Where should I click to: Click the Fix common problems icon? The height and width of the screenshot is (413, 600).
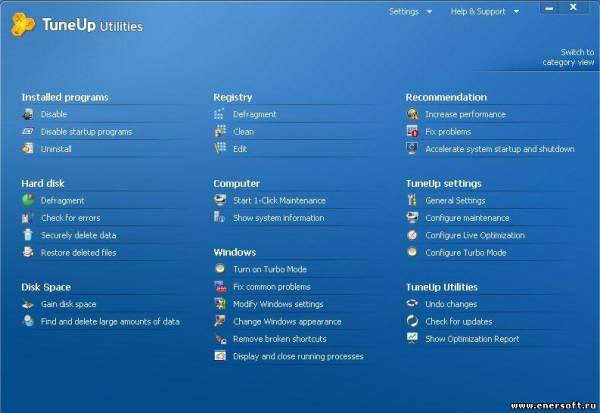[x=220, y=286]
